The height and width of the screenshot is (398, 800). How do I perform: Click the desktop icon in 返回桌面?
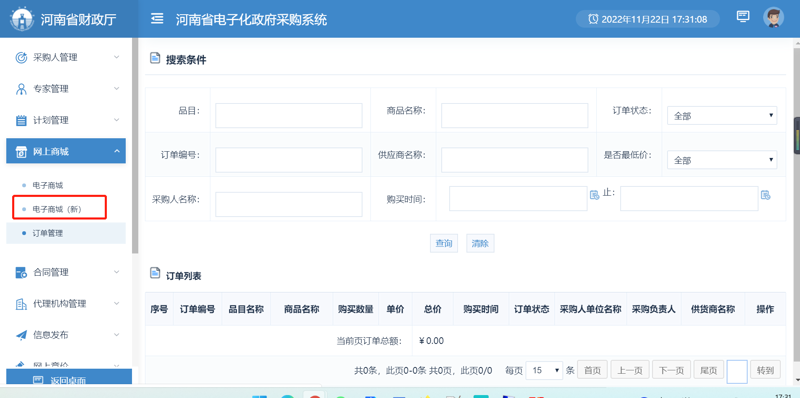coord(38,380)
